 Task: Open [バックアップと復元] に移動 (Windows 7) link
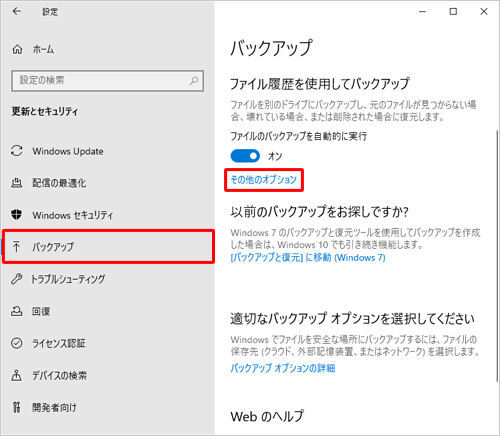pyautogui.click(x=308, y=258)
